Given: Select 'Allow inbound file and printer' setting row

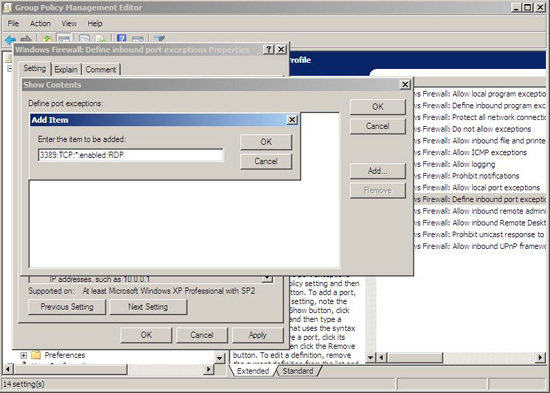Looking at the screenshot, I should click(480, 141).
